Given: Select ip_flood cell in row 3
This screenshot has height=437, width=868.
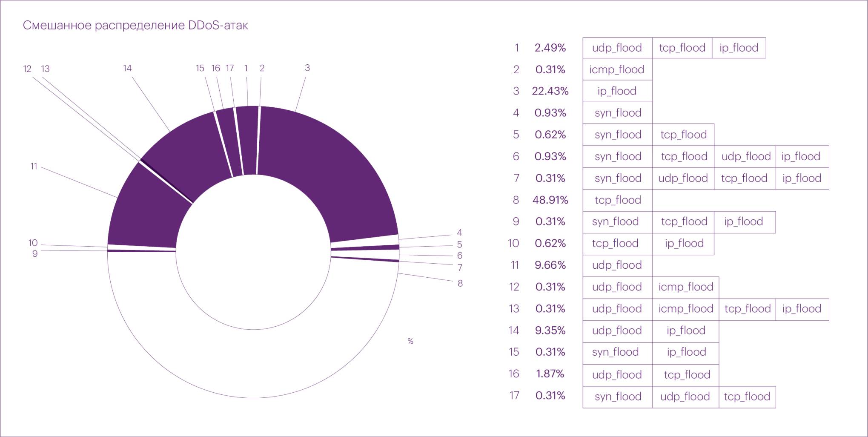Looking at the screenshot, I should tap(617, 91).
